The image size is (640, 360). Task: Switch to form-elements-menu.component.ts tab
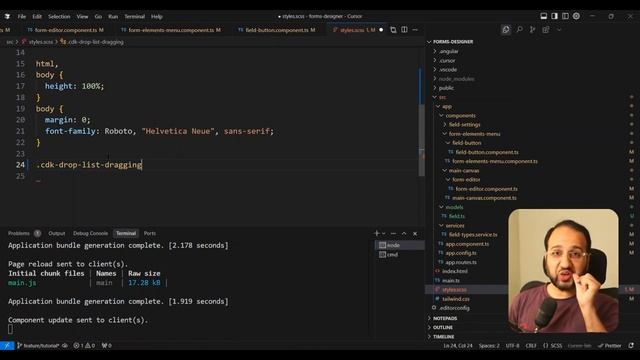pyautogui.click(x=171, y=30)
